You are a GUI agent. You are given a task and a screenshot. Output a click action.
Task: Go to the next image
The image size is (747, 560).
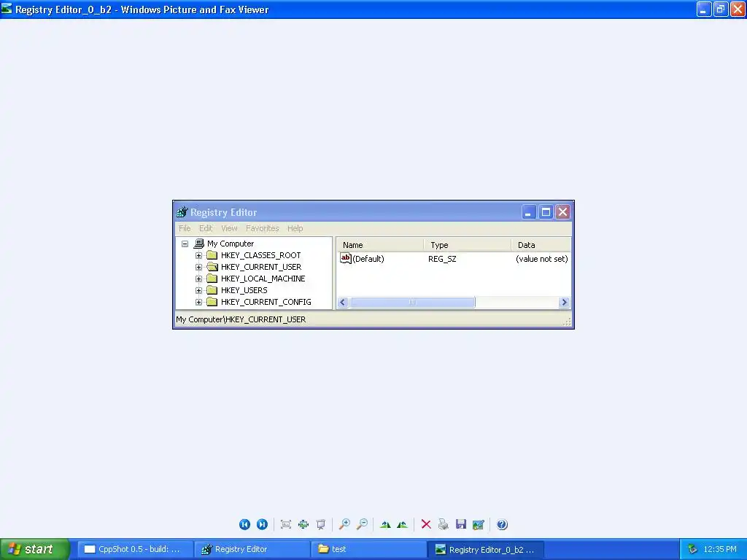point(262,524)
